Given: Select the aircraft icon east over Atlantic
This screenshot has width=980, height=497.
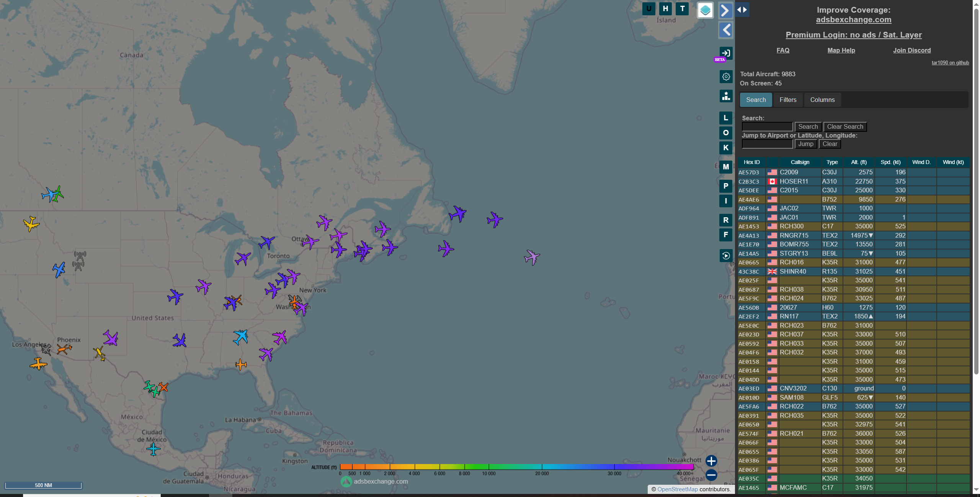Looking at the screenshot, I should click(x=532, y=257).
